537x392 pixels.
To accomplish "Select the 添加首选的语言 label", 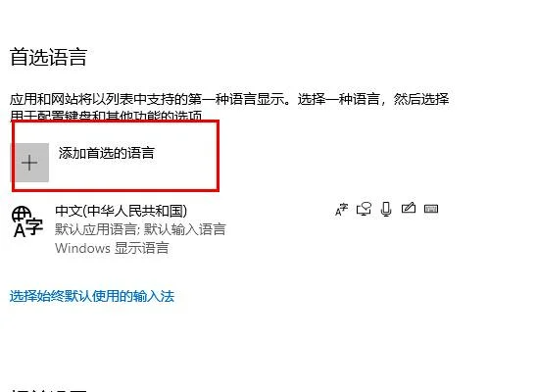I will (107, 153).
